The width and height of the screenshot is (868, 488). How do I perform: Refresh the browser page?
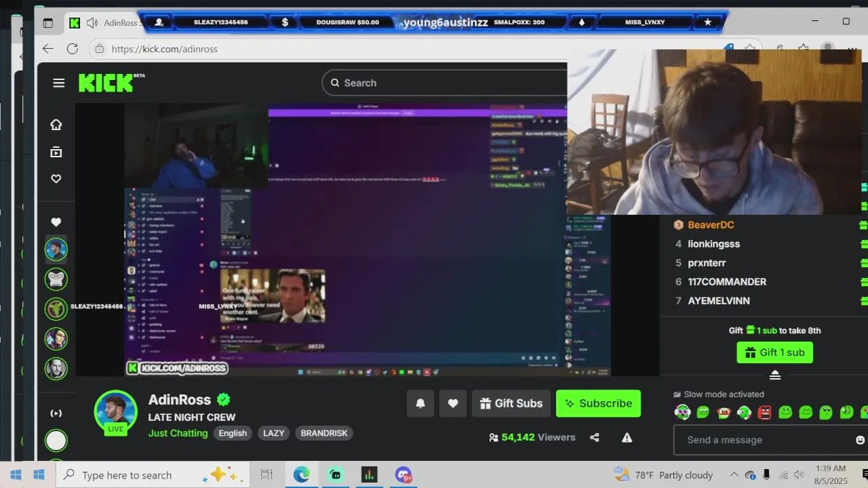pos(73,49)
